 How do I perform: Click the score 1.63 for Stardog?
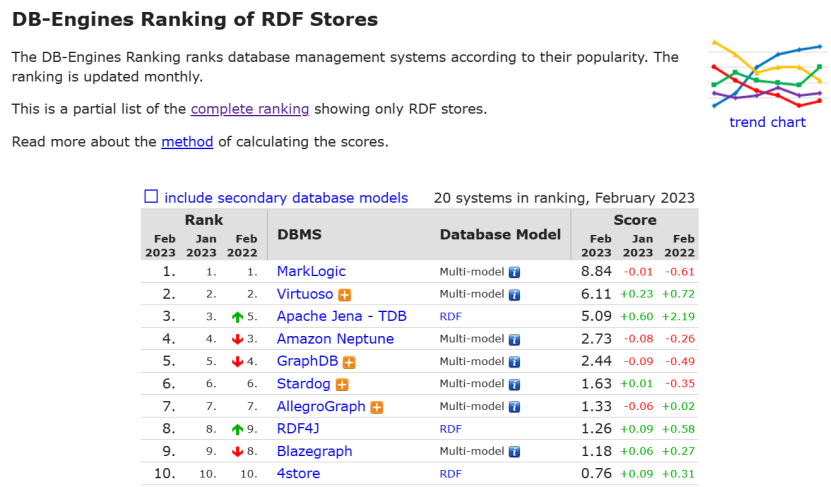[x=596, y=384]
